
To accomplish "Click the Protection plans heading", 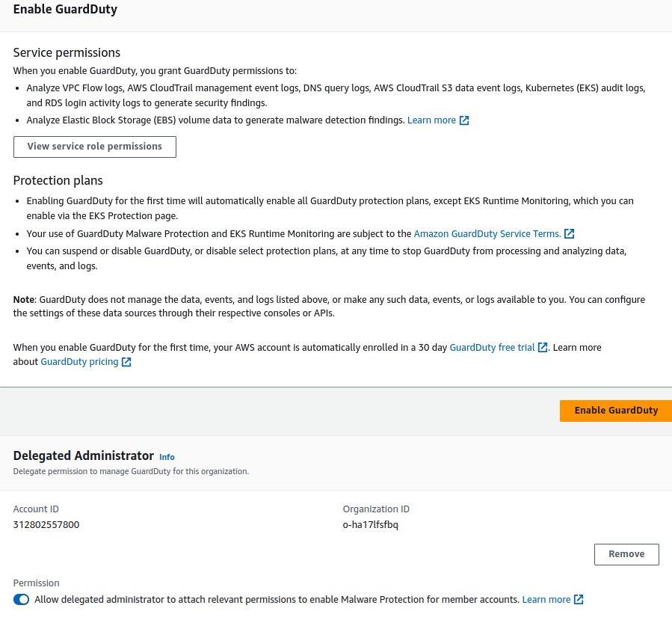I will tap(58, 180).
